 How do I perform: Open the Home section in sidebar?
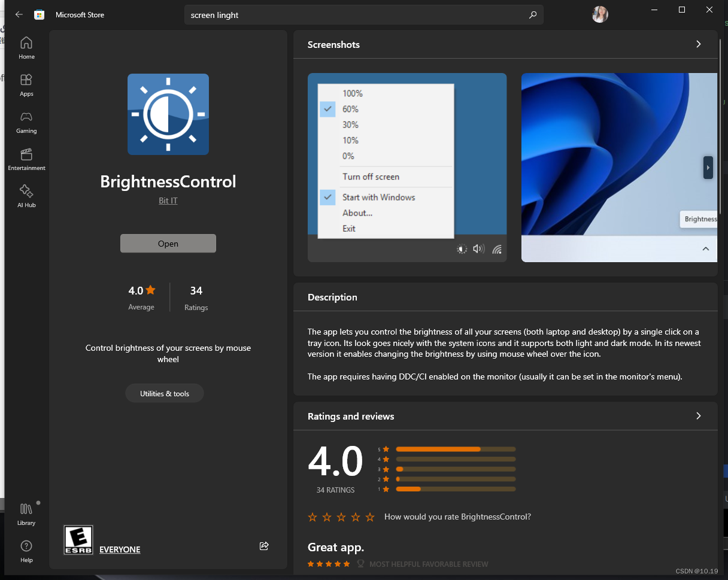tap(26, 48)
